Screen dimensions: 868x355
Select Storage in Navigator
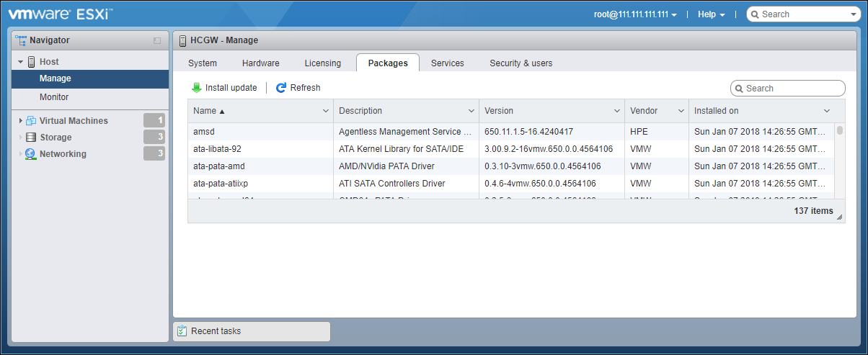56,138
